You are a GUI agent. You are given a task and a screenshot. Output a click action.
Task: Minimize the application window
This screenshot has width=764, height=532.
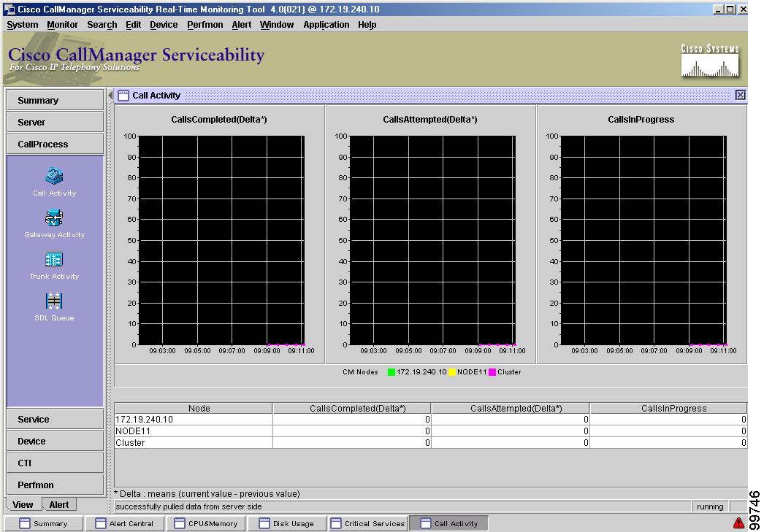(x=718, y=9)
